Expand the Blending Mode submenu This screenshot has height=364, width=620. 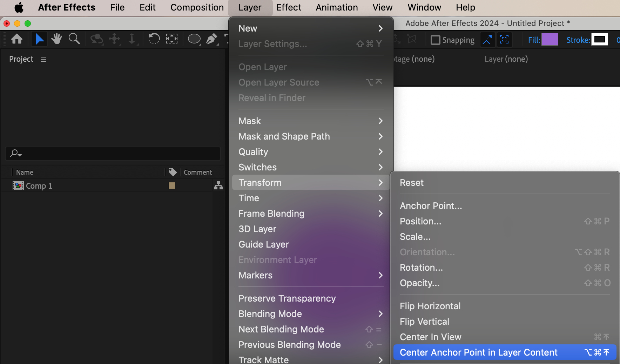(x=311, y=314)
